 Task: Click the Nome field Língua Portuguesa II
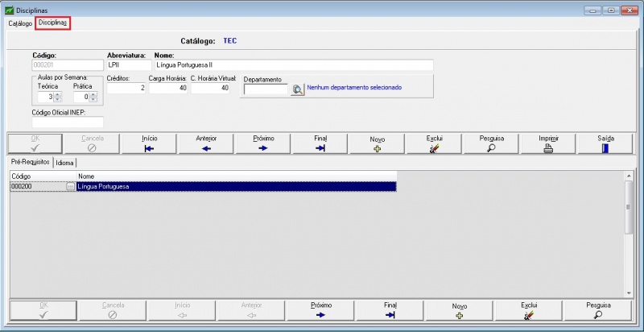click(x=293, y=65)
